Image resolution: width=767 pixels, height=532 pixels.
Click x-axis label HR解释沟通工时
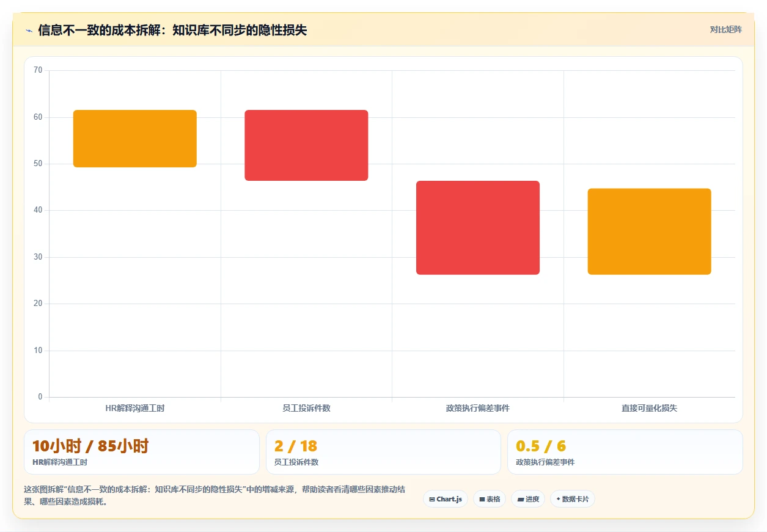(135, 408)
